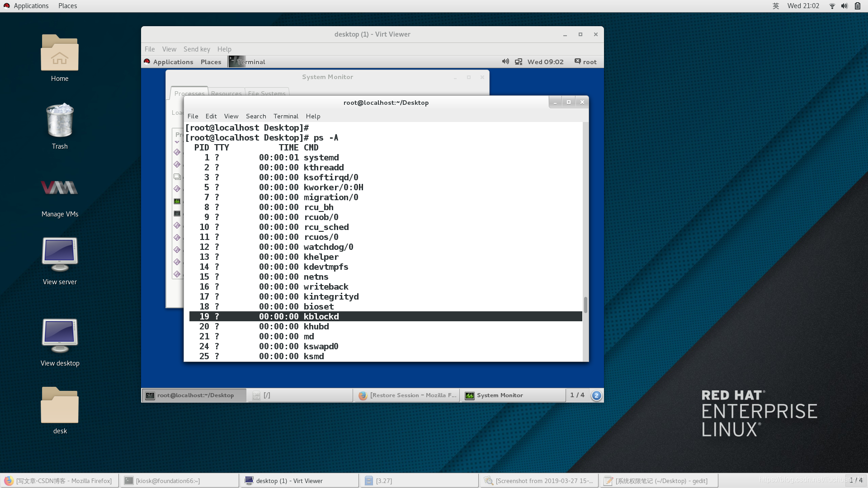This screenshot has height=488, width=868.
Task: Click host taskbar [3.27] button
Action: (x=419, y=481)
